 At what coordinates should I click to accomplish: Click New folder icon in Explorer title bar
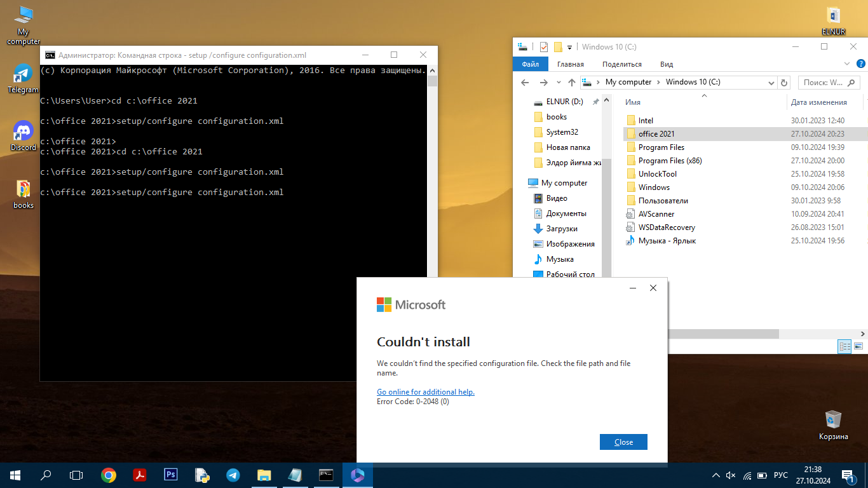pos(558,47)
